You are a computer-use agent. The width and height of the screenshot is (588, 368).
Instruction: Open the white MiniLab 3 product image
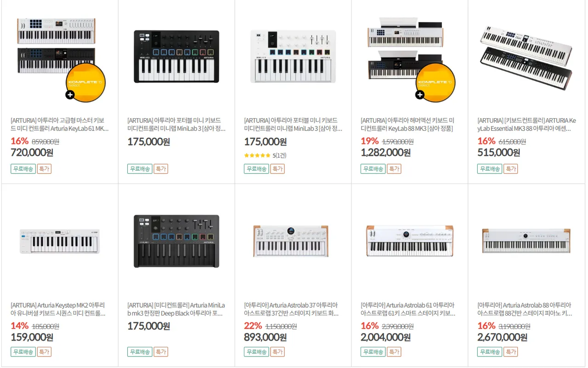tap(293, 57)
